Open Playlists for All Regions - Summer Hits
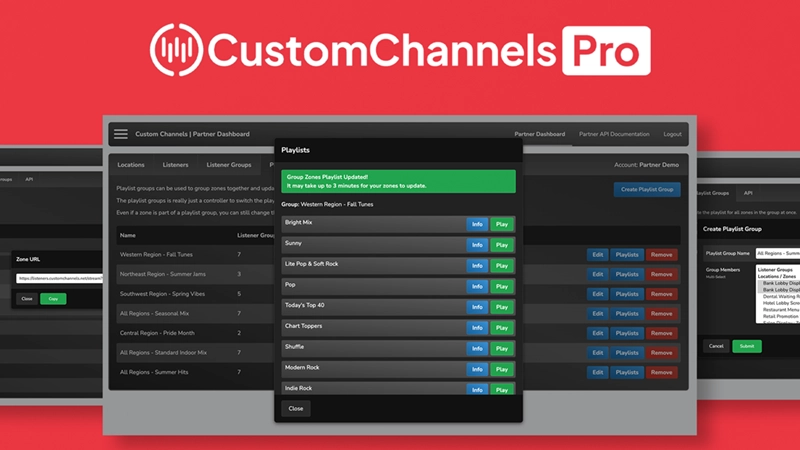Image resolution: width=800 pixels, height=450 pixels. (627, 372)
